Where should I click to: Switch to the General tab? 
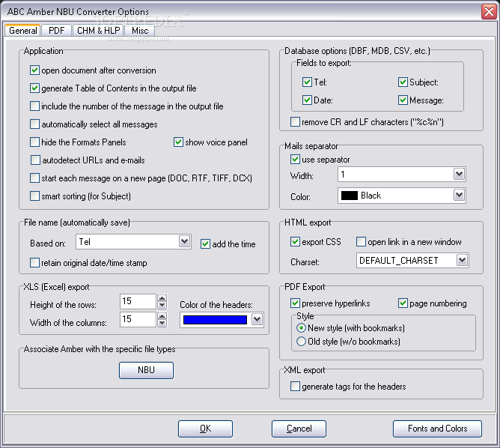[x=22, y=31]
